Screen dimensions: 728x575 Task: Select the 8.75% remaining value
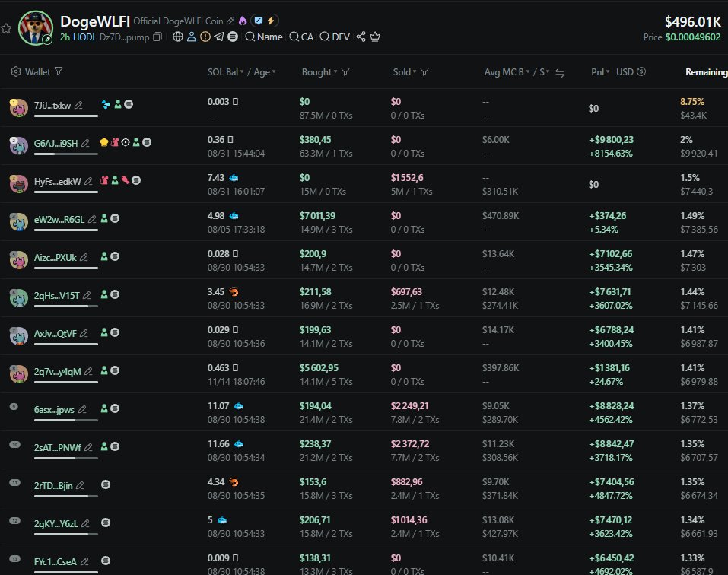(x=692, y=102)
